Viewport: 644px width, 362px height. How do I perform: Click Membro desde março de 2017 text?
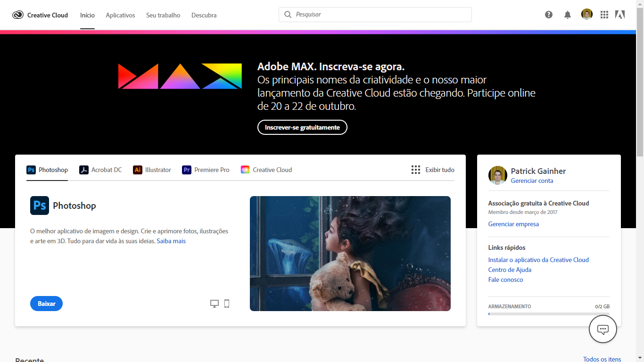(x=523, y=212)
